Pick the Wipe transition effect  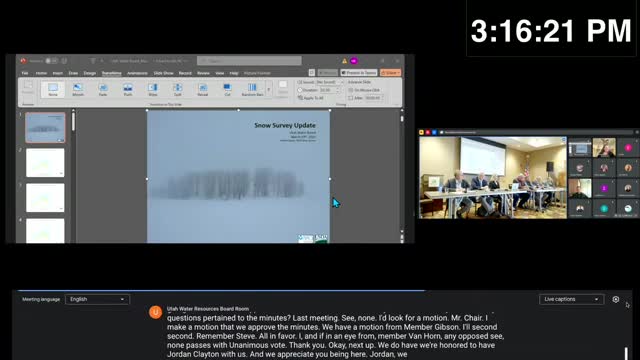[153, 89]
